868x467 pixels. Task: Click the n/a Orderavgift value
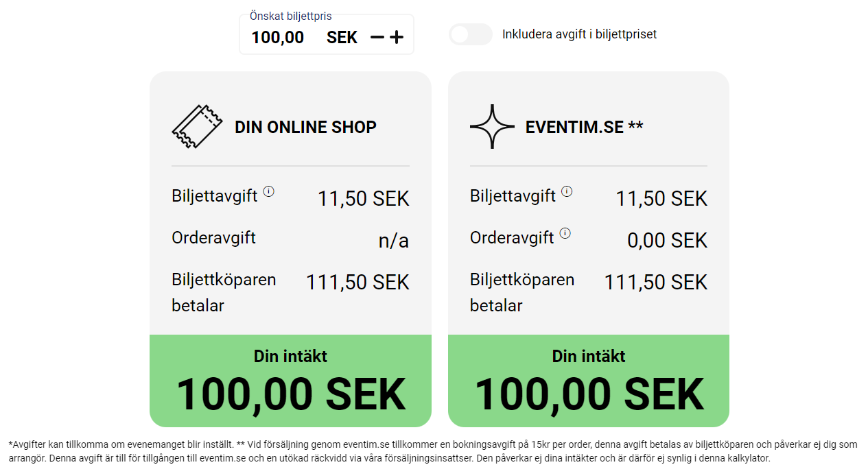(394, 241)
